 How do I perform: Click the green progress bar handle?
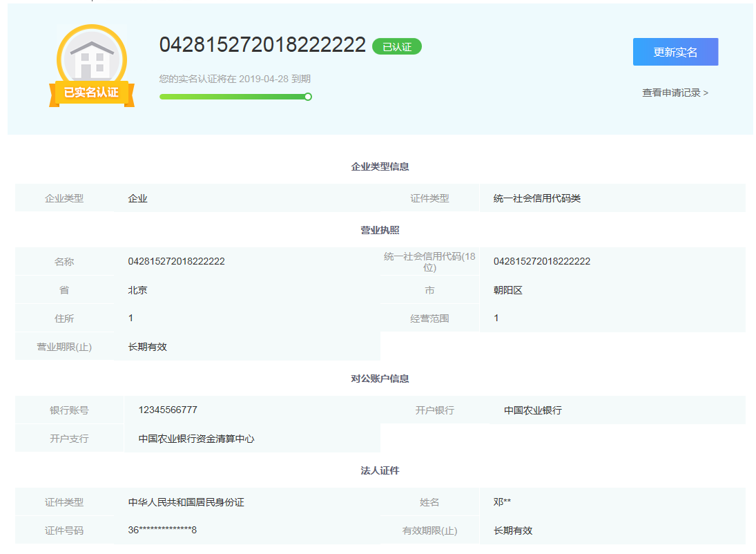307,97
